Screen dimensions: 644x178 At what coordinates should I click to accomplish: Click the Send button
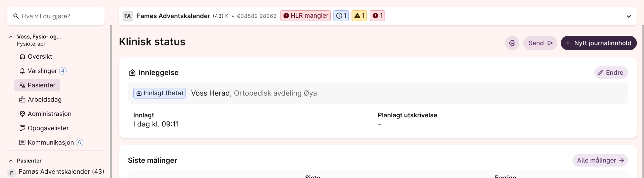point(540,43)
